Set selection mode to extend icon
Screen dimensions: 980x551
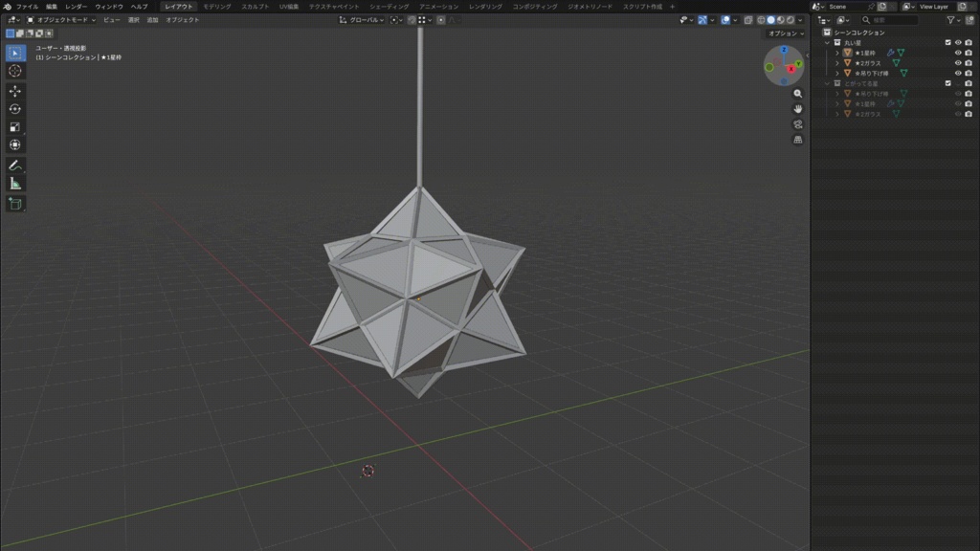(20, 33)
